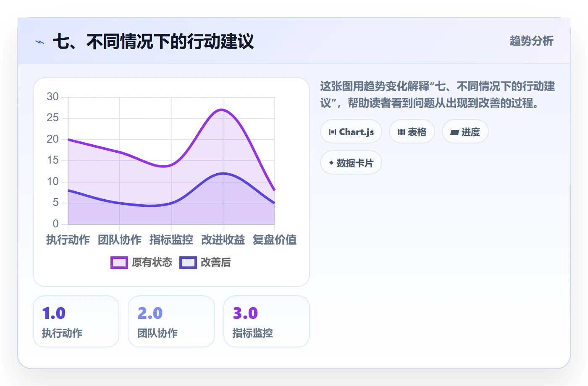Select the Chart.js tag
Image resolution: width=588 pixels, height=386 pixels.
(x=351, y=132)
